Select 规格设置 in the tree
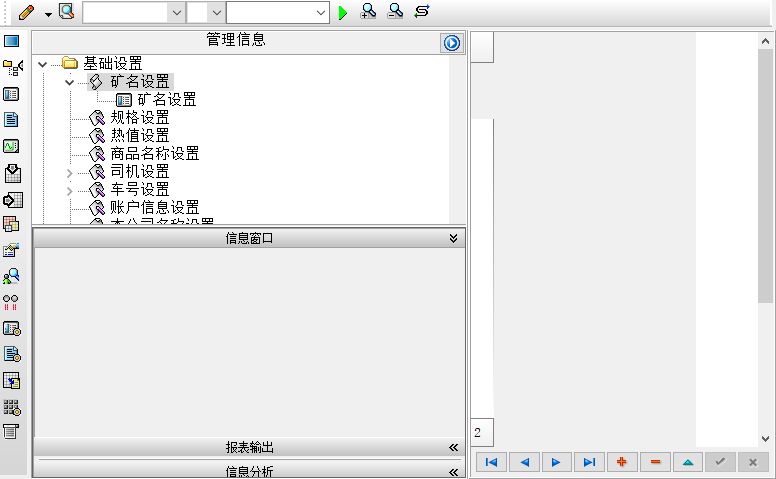The image size is (776, 479). [x=140, y=117]
